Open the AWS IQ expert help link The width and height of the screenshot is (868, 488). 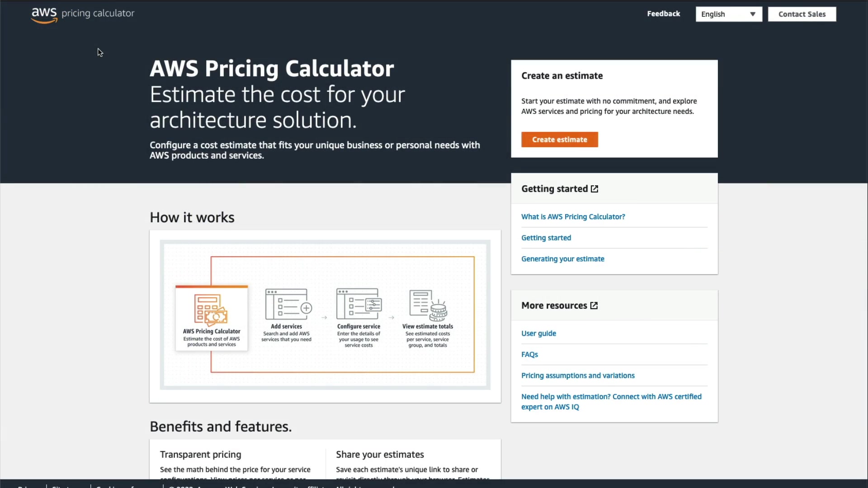[x=611, y=402]
